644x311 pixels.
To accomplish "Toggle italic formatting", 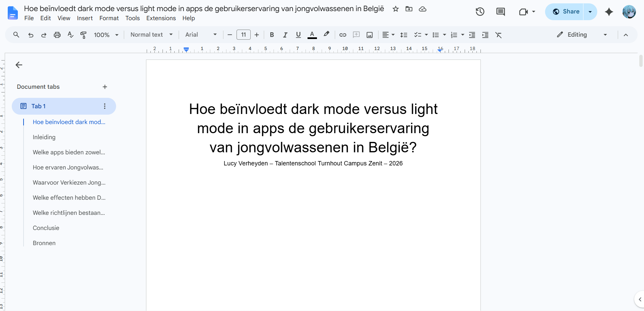I will click(285, 35).
